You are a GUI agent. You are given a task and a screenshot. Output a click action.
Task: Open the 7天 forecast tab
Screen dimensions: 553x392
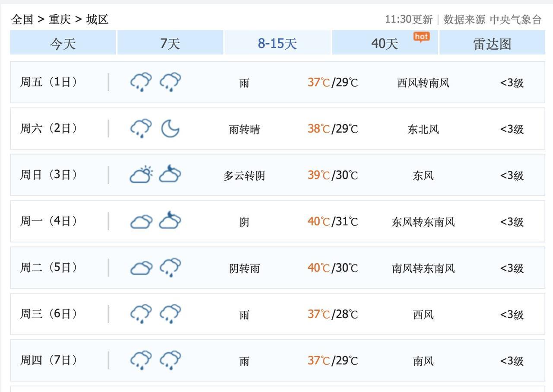[170, 43]
